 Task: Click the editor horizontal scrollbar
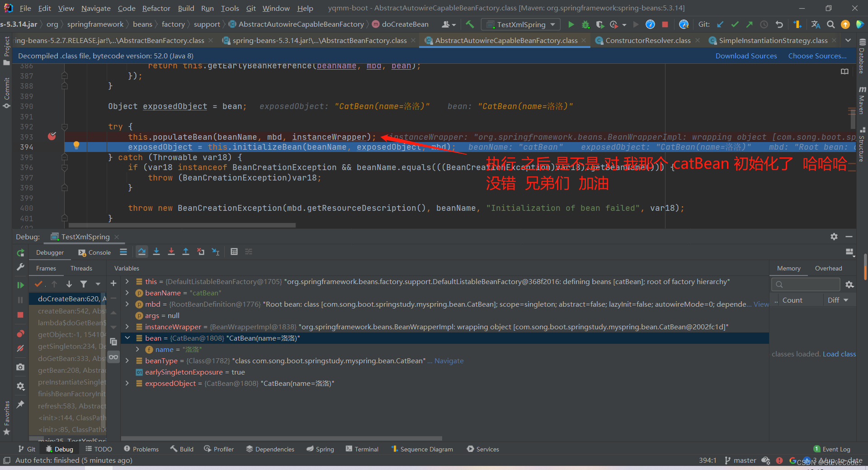point(182,225)
